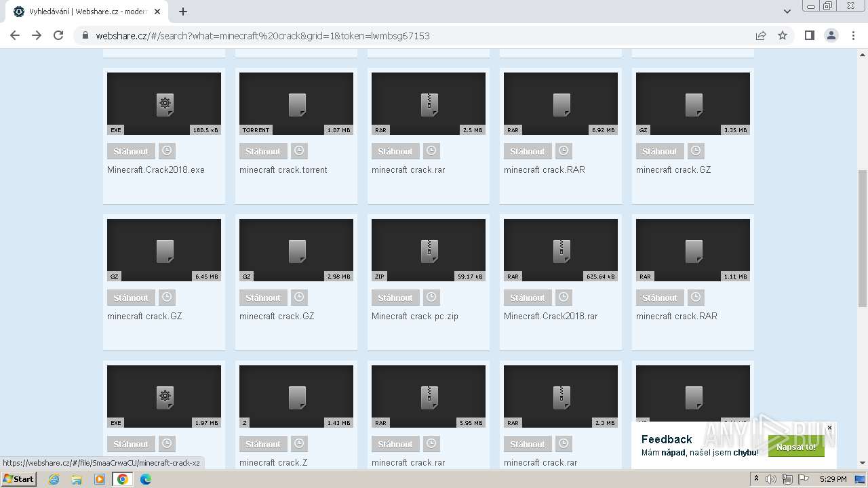Image resolution: width=868 pixels, height=488 pixels.
Task: Close the Feedback popup
Action: tap(829, 428)
